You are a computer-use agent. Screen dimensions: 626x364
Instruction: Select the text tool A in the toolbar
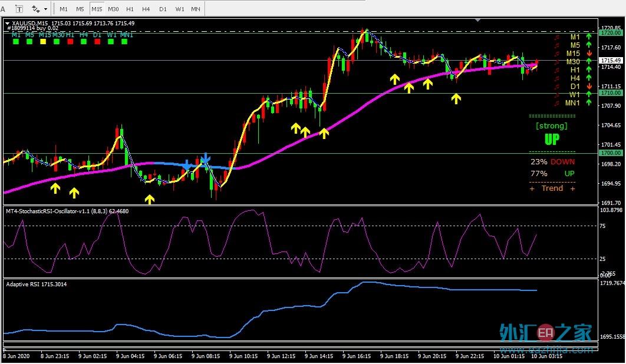pos(3,9)
